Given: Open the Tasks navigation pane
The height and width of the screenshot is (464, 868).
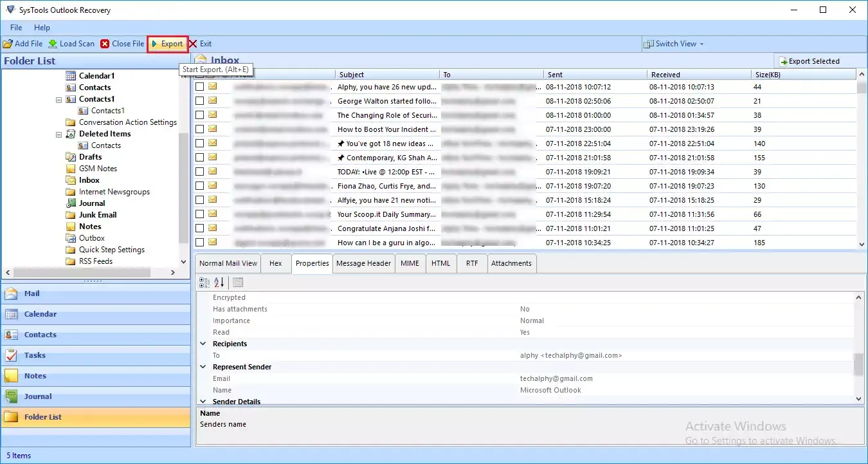Looking at the screenshot, I should coord(96,355).
